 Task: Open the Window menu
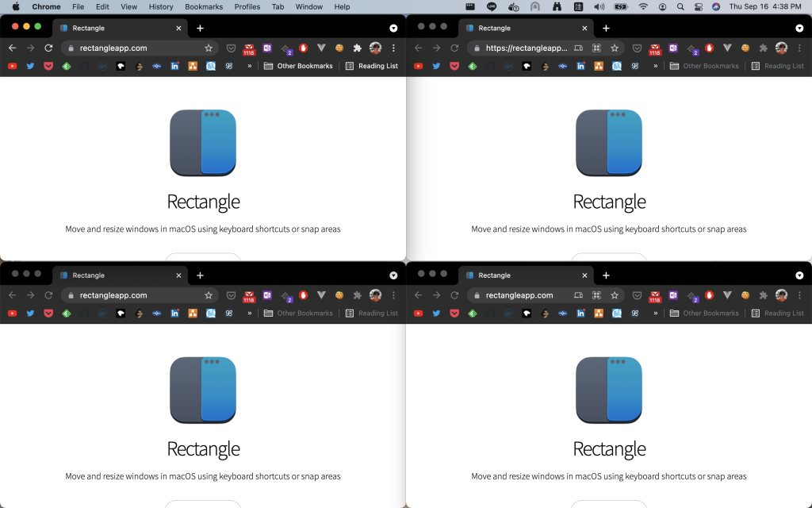[309, 6]
